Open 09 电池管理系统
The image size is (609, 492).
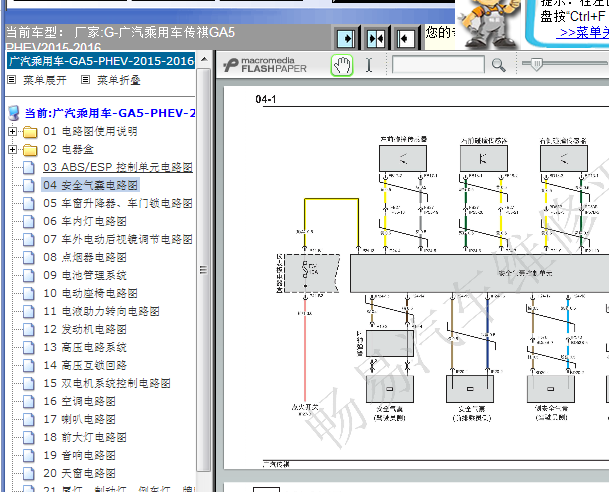[85, 275]
